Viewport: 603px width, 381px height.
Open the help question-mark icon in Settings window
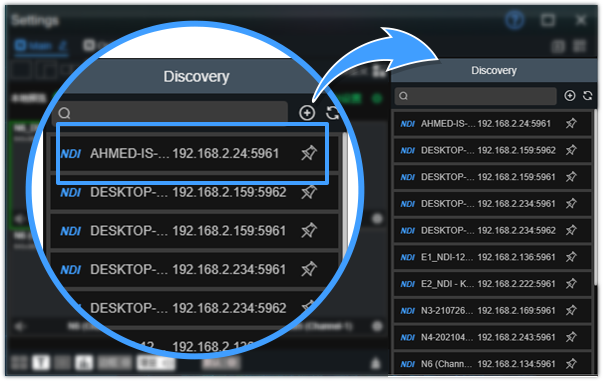pyautogui.click(x=514, y=20)
